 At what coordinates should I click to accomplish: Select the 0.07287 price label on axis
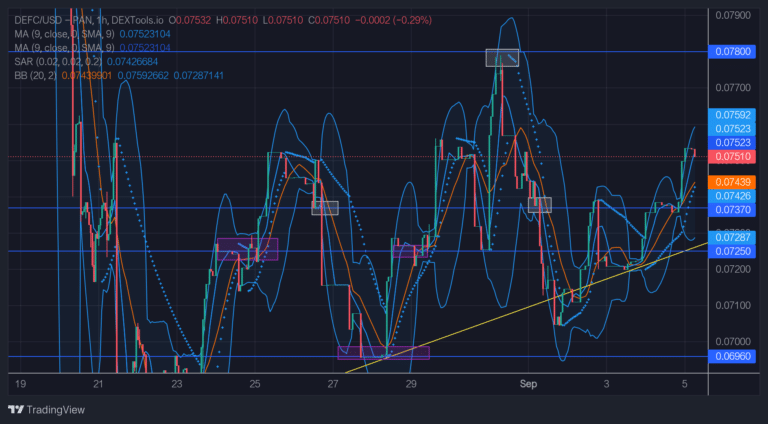click(x=732, y=237)
